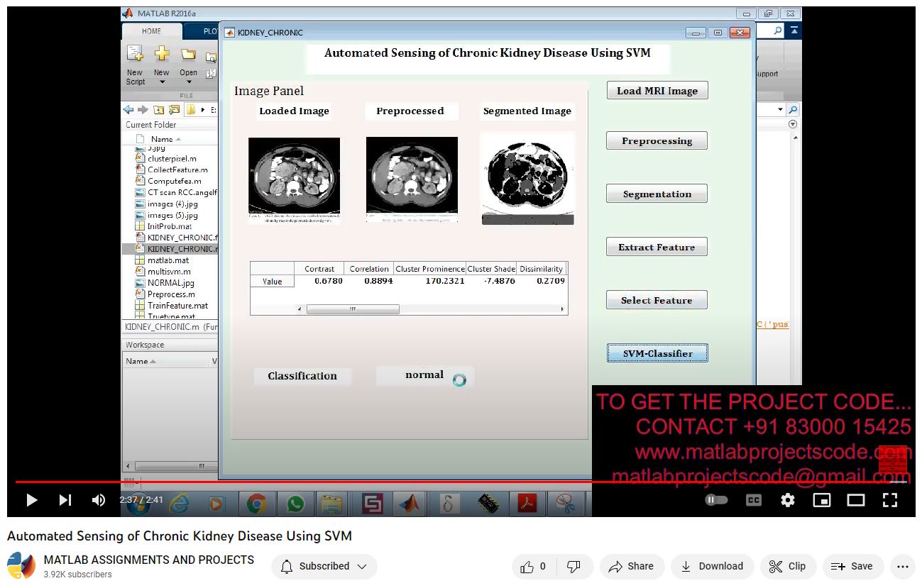Select clusterpixel.m in Current Folder
This screenshot has width=922, height=588.
pyautogui.click(x=172, y=159)
